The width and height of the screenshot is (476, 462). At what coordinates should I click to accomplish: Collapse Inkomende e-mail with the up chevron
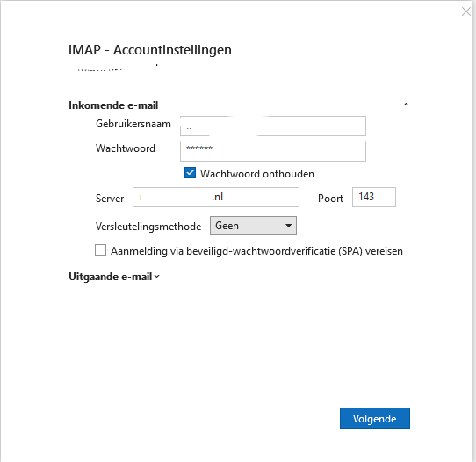click(x=406, y=105)
